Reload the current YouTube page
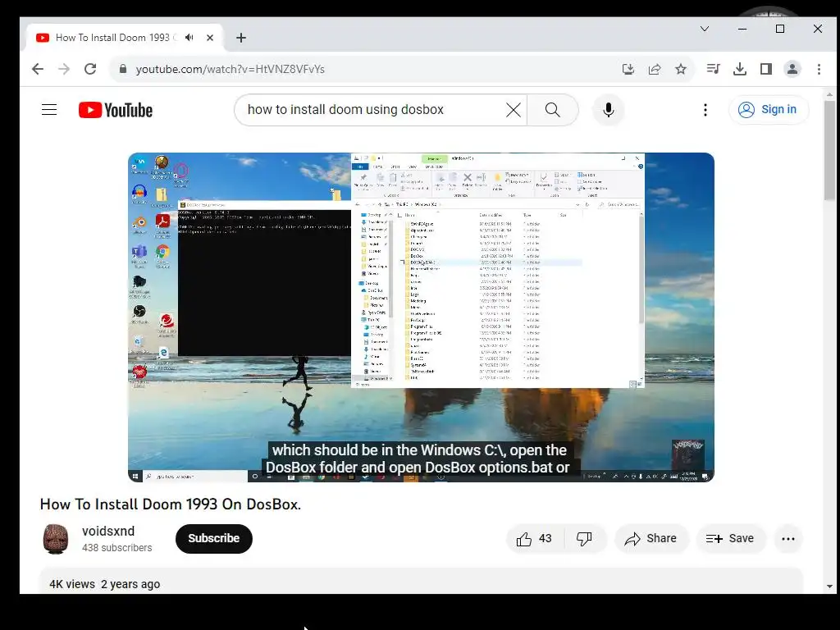The height and width of the screenshot is (630, 840). coord(90,69)
